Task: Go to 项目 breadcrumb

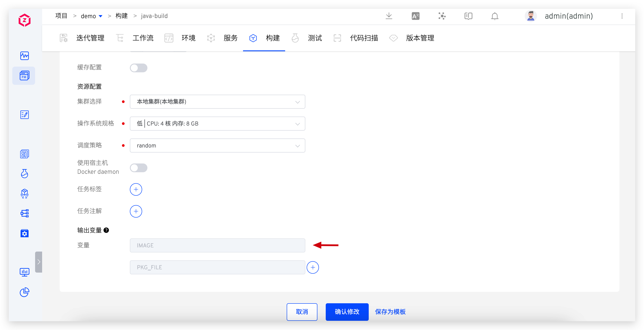Action: (61, 16)
